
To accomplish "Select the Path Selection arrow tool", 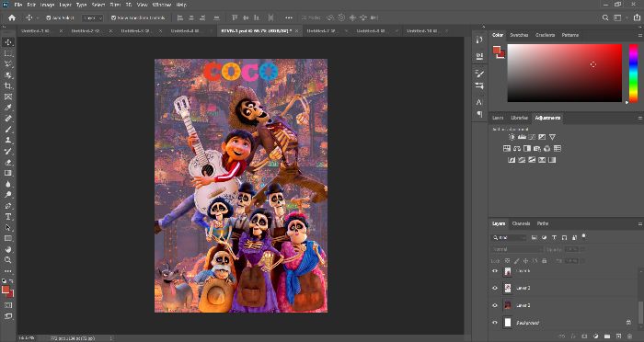I will (x=7, y=227).
